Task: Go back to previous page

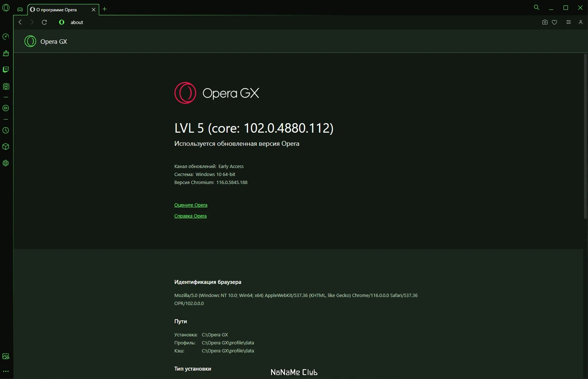Action: [x=20, y=22]
